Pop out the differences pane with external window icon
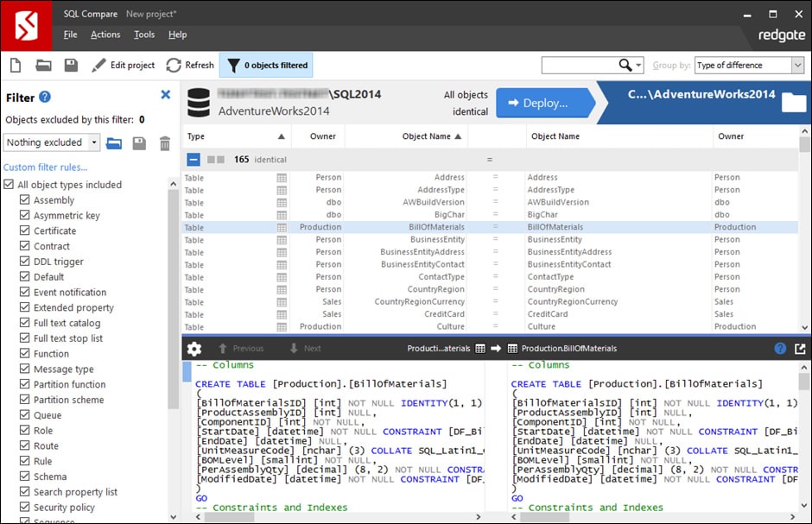Viewport: 812px width, 524px height. (x=800, y=348)
